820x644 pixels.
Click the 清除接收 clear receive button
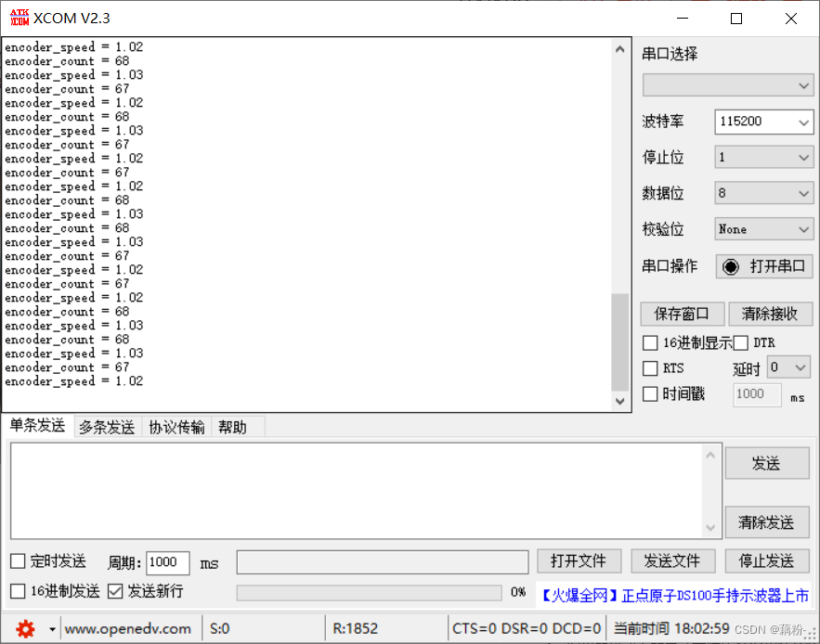(771, 314)
